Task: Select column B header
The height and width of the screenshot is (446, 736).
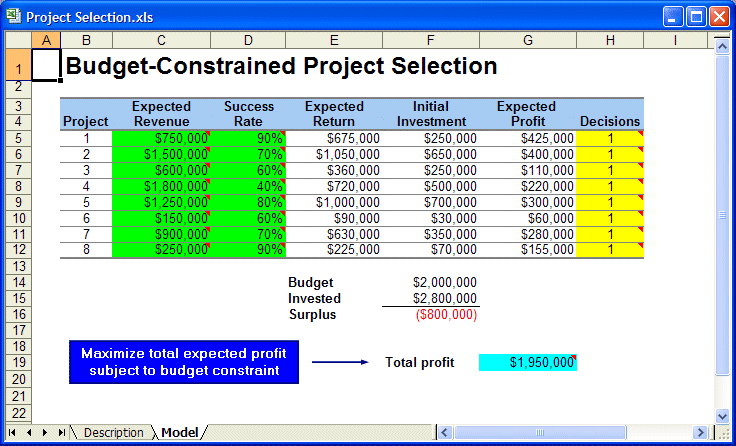Action: [86, 40]
